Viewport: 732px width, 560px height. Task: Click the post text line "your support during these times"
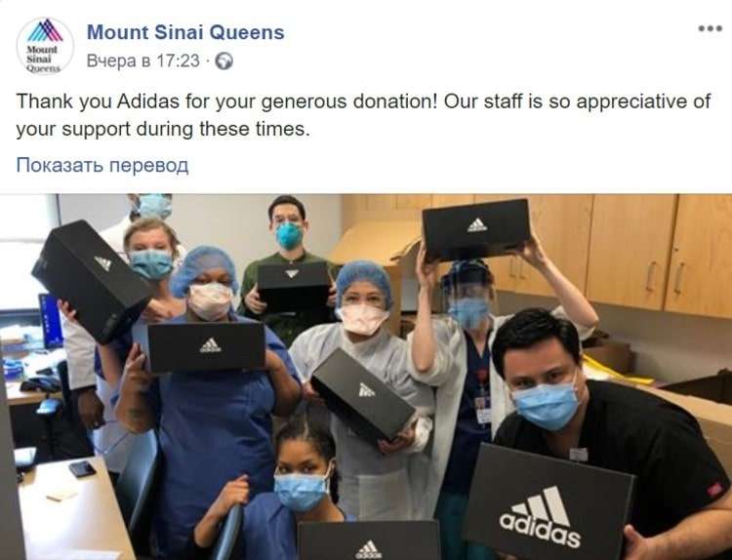pyautogui.click(x=163, y=129)
